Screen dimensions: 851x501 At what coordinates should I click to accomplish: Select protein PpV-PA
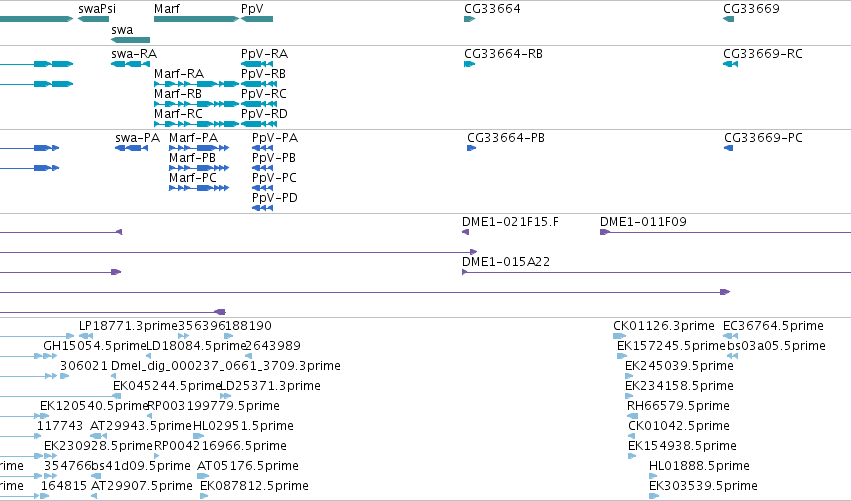[262, 148]
